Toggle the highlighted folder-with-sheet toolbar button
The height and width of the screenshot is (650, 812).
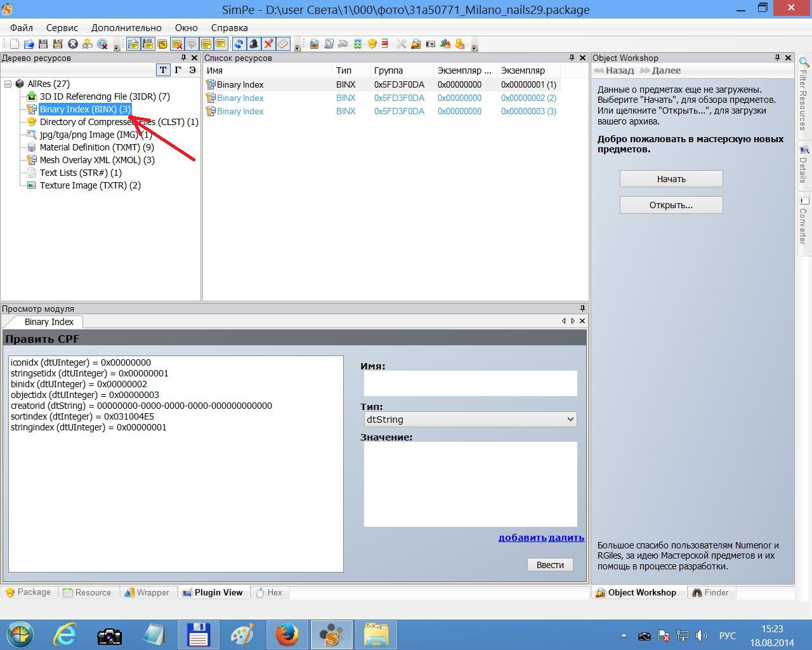click(133, 44)
